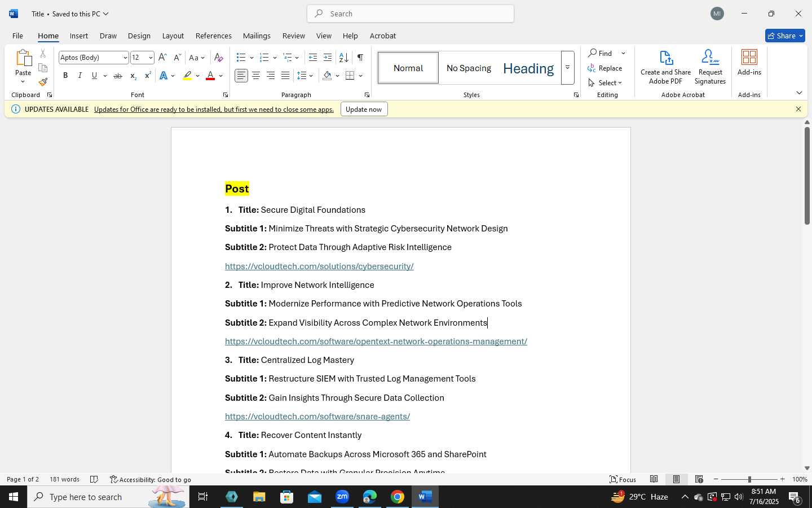Screen dimensions: 812x508
Task: Align text right icon
Action: [271, 76]
